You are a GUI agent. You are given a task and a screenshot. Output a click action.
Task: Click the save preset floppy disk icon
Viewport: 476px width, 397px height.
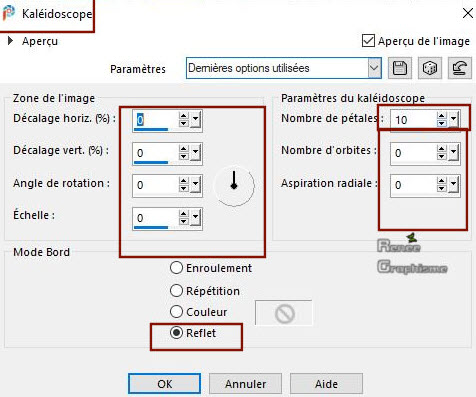click(400, 68)
